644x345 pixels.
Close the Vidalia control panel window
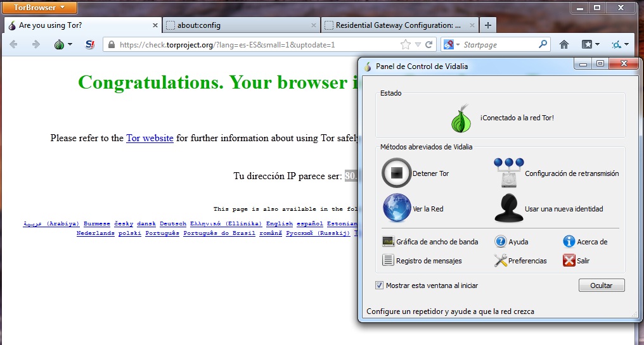(624, 63)
